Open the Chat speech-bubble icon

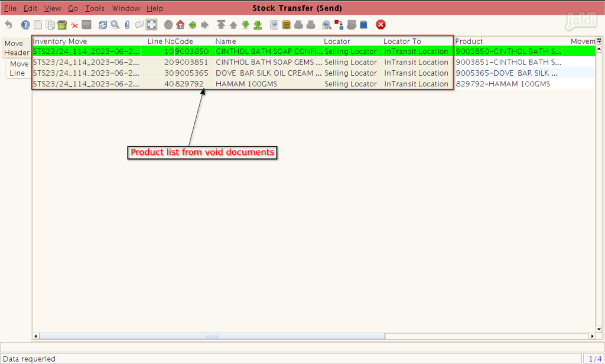click(x=139, y=25)
